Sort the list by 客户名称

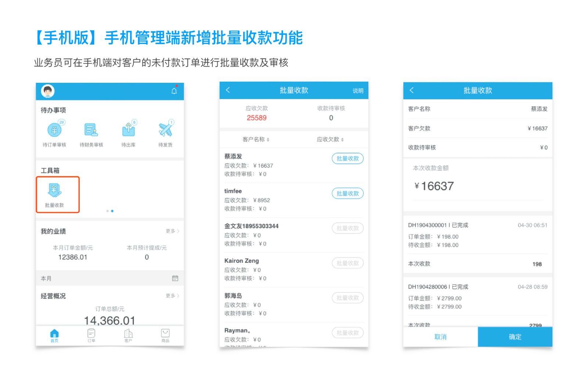(256, 139)
